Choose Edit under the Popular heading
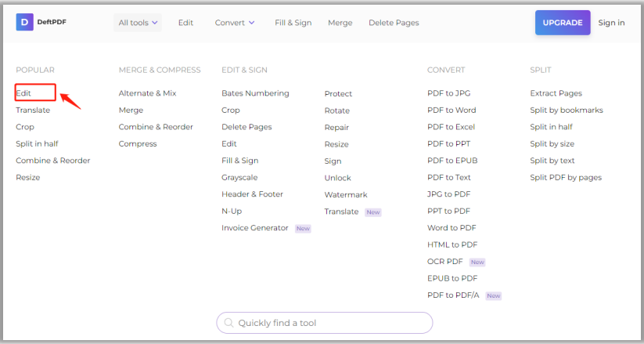 pyautogui.click(x=23, y=93)
